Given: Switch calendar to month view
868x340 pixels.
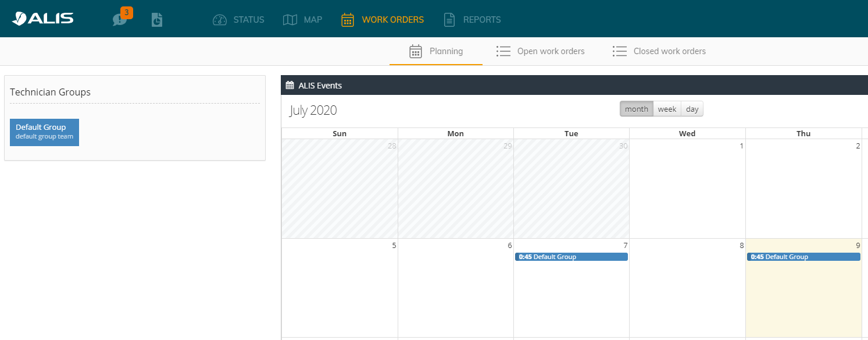Looking at the screenshot, I should [636, 109].
